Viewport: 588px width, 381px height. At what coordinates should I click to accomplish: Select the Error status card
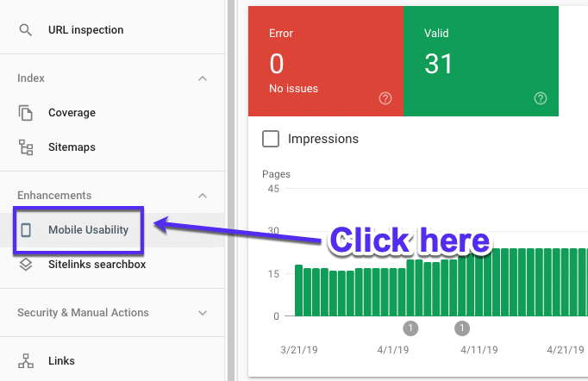pos(325,60)
